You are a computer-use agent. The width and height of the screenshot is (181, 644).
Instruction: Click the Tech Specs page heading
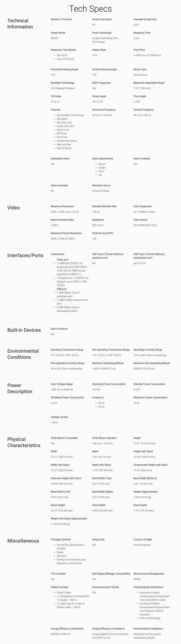[x=90, y=9]
